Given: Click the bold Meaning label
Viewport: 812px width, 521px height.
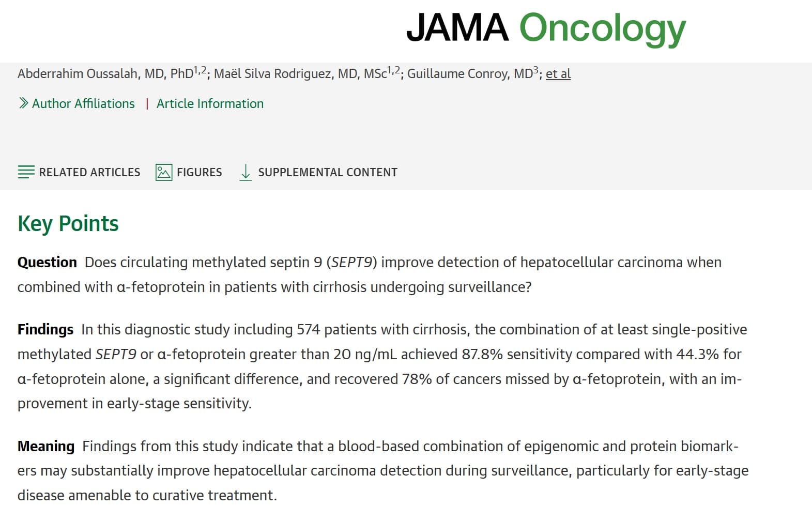Looking at the screenshot, I should 46,446.
